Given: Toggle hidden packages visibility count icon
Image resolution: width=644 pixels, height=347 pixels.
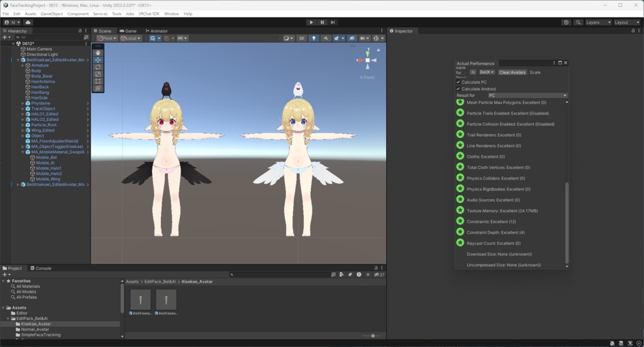Looking at the screenshot, I should tap(379, 274).
